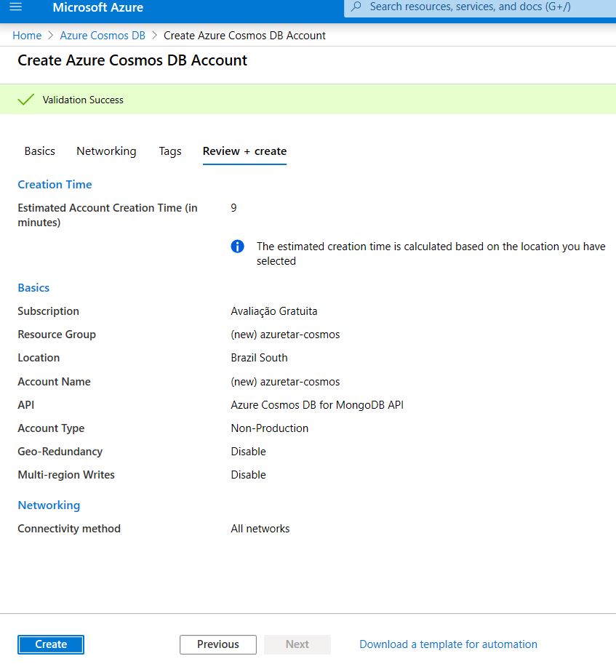Click the green validation checkmark icon

coord(25,100)
